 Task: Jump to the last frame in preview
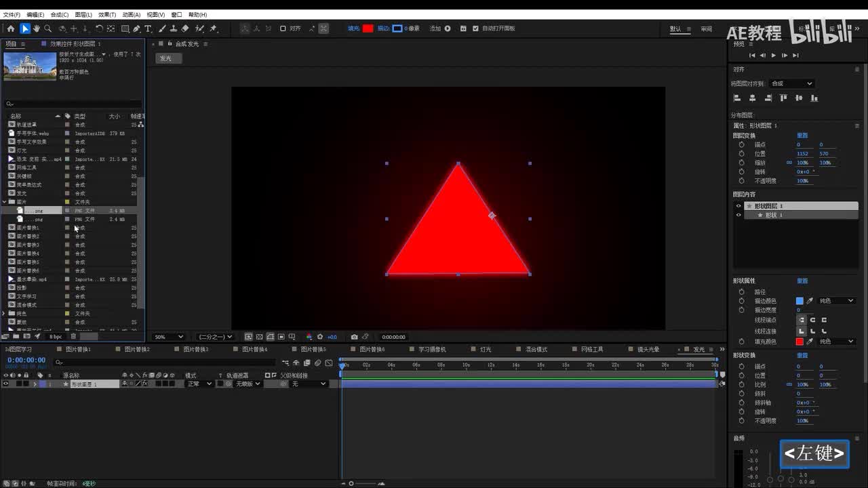pyautogui.click(x=795, y=56)
